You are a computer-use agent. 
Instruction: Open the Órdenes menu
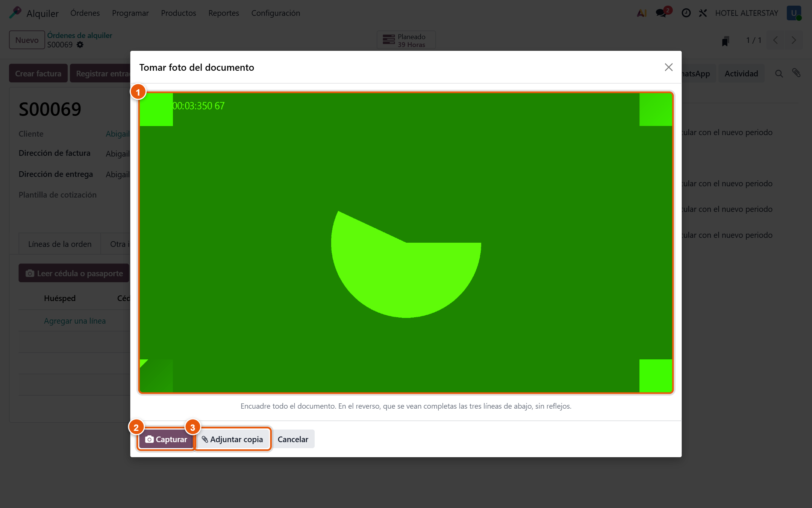[85, 13]
